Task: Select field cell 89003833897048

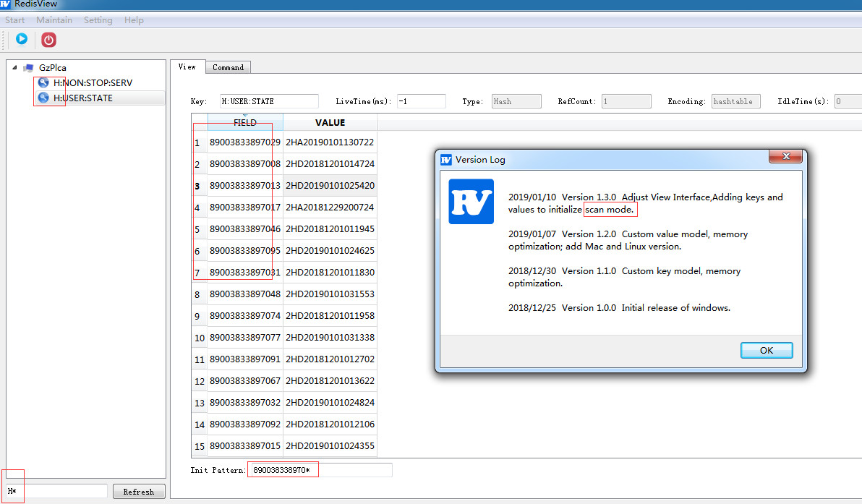Action: pos(245,294)
